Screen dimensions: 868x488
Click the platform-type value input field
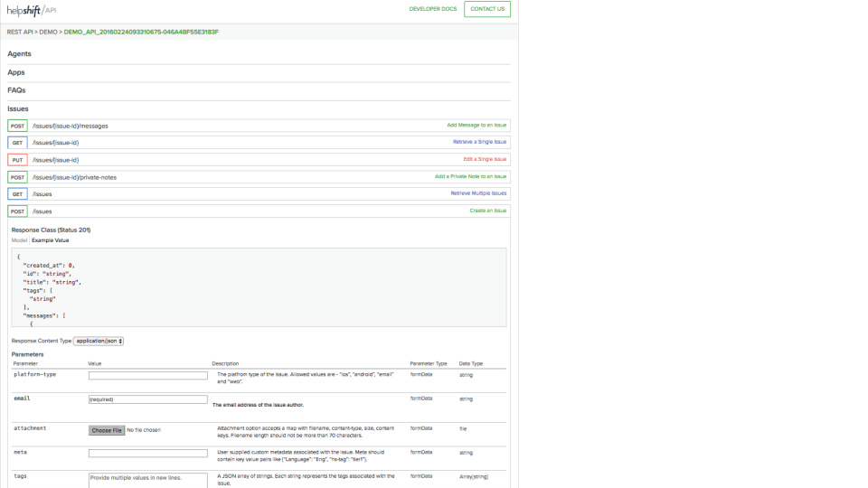[x=148, y=375]
